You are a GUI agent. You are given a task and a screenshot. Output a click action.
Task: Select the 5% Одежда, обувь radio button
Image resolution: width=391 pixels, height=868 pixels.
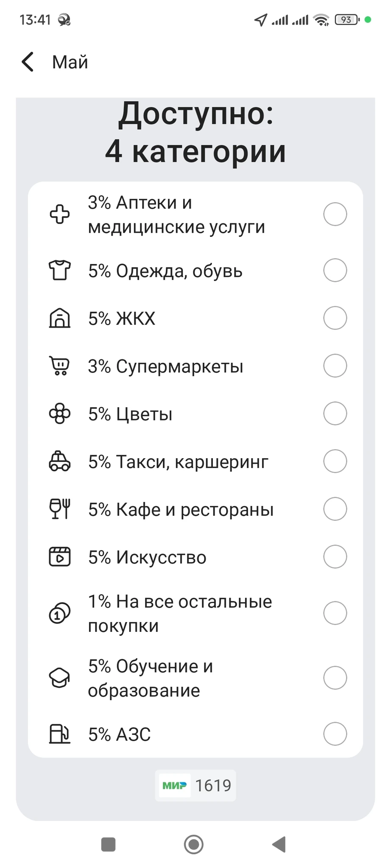point(335,270)
